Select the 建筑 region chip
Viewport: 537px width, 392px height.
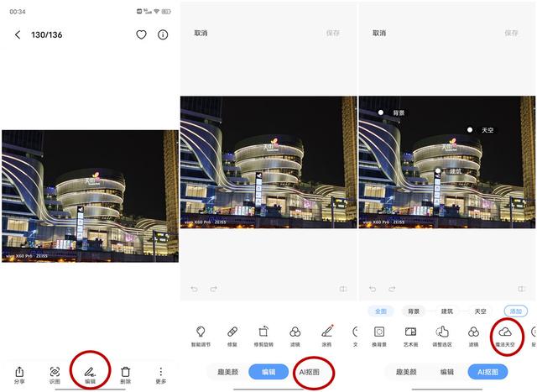(x=447, y=311)
